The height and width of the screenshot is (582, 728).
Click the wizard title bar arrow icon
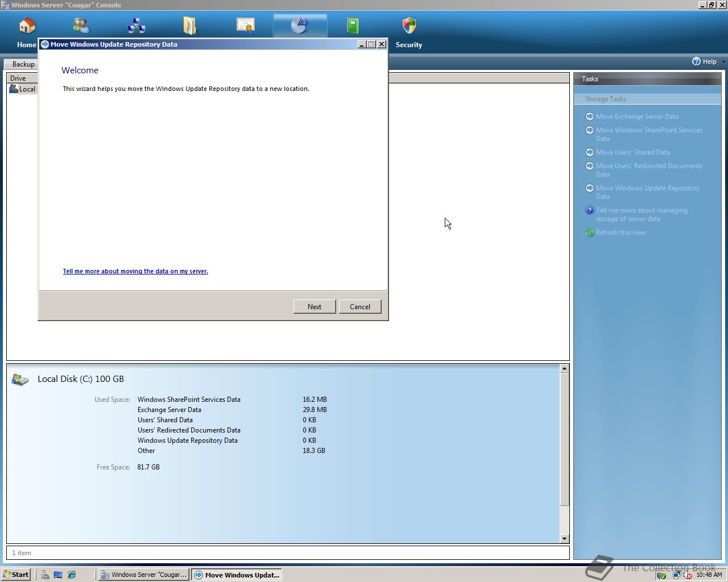point(45,44)
